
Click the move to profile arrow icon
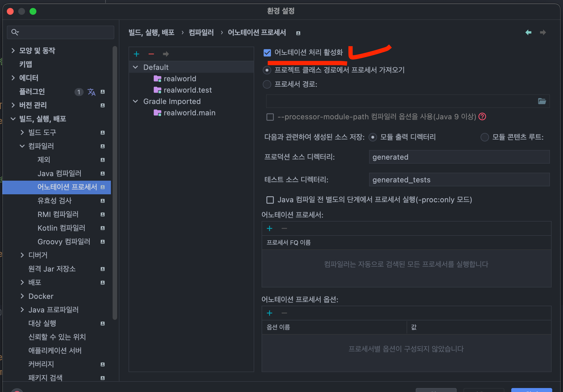pyautogui.click(x=166, y=54)
